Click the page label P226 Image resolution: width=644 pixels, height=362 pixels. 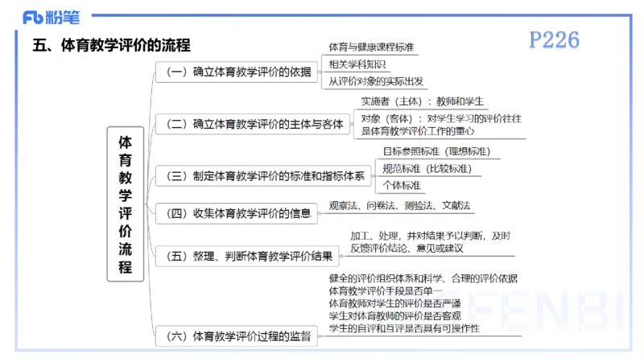click(554, 39)
